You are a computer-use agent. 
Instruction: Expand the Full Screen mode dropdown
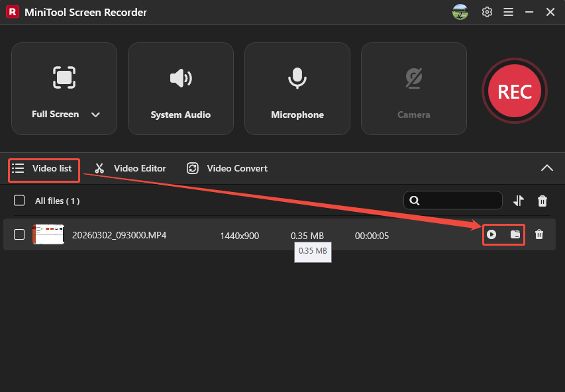pyautogui.click(x=95, y=114)
